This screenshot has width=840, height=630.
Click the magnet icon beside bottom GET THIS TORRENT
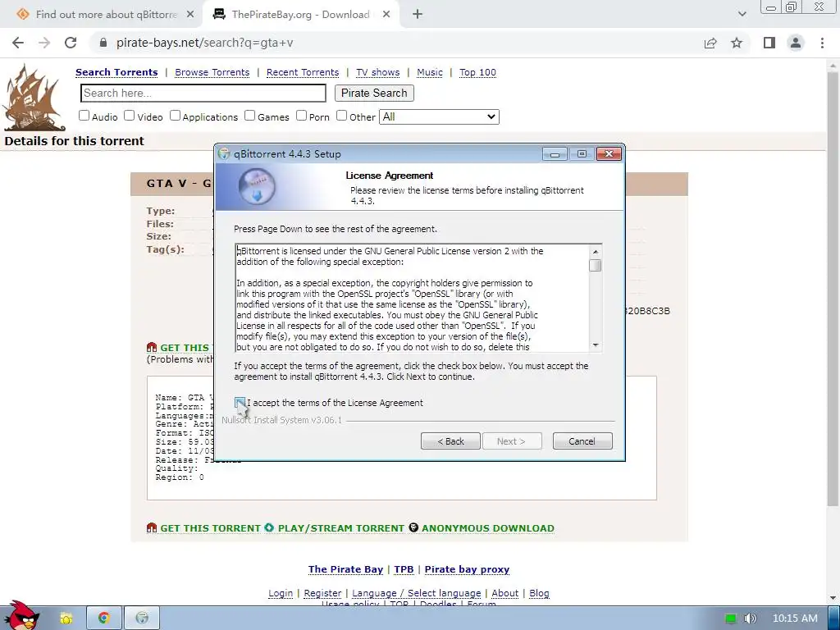point(152,527)
